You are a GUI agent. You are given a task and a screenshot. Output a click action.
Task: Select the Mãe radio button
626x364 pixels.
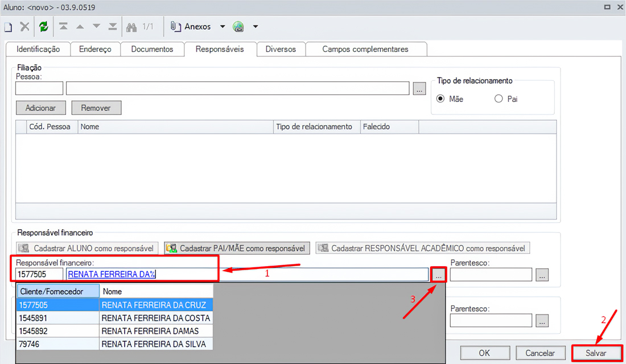coord(440,99)
